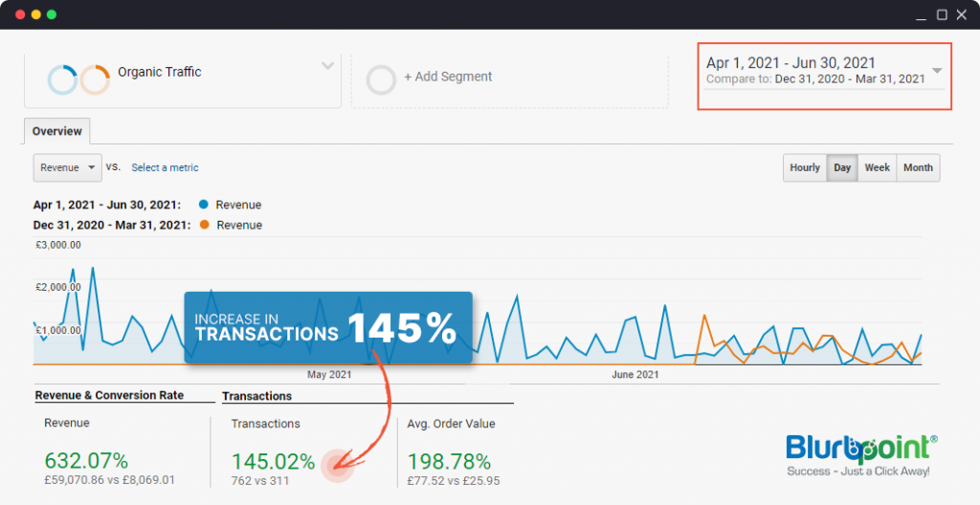Set chart granularity to Month
The image size is (980, 505).
pos(918,167)
